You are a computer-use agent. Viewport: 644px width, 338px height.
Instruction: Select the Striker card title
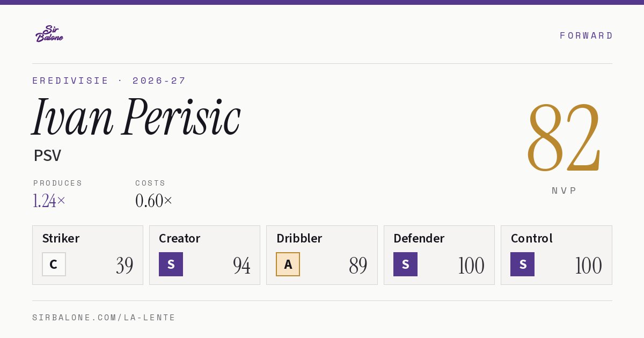[61, 238]
